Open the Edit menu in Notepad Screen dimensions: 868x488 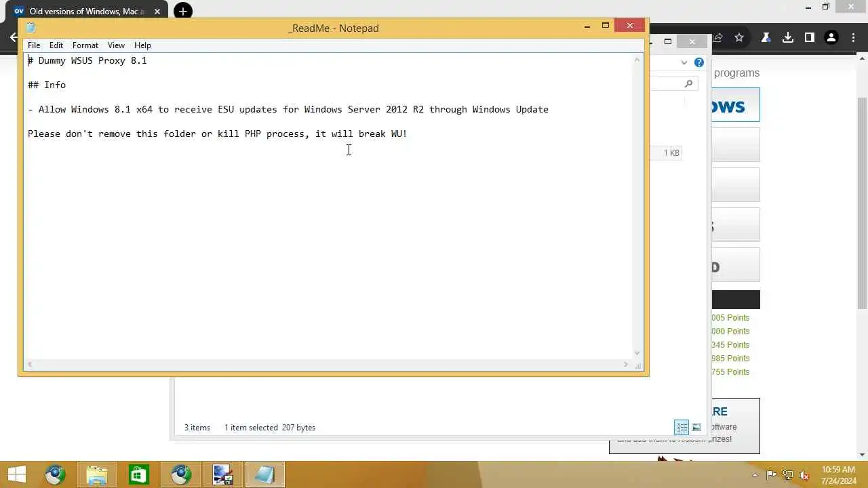56,45
